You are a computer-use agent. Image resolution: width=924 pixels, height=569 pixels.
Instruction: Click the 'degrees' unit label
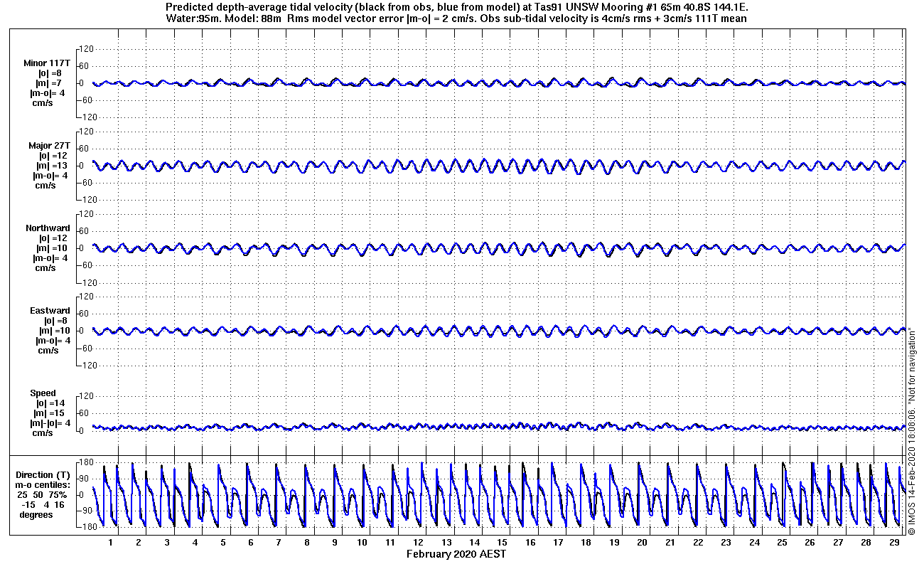point(36,514)
